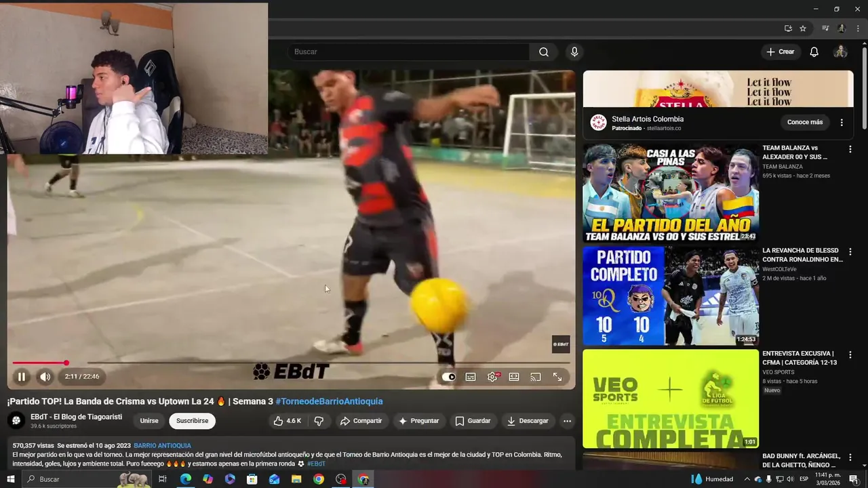
Task: Open YouTube account avatar menu
Action: [x=840, y=52]
